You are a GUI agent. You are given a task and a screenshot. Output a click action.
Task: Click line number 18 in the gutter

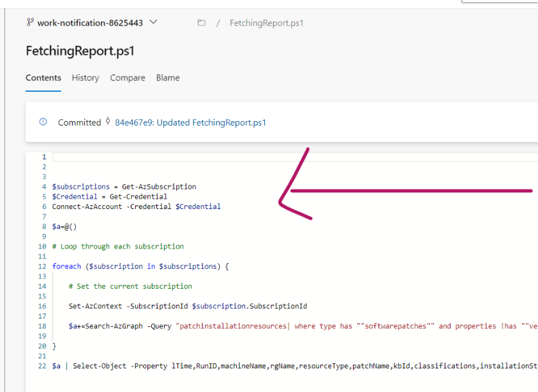42,326
